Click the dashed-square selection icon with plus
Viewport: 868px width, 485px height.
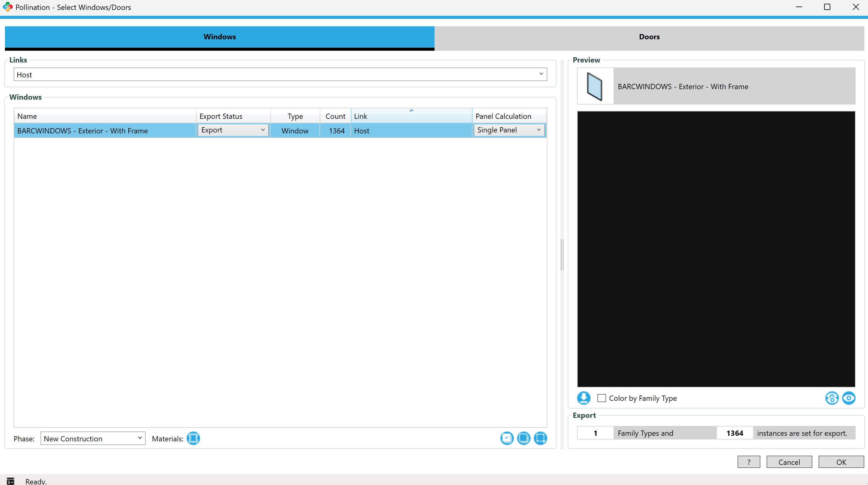(541, 438)
